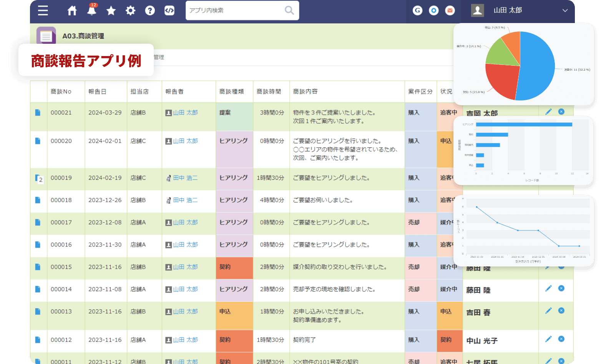Expand the 山田 太郎 user dropdown

tap(564, 10)
